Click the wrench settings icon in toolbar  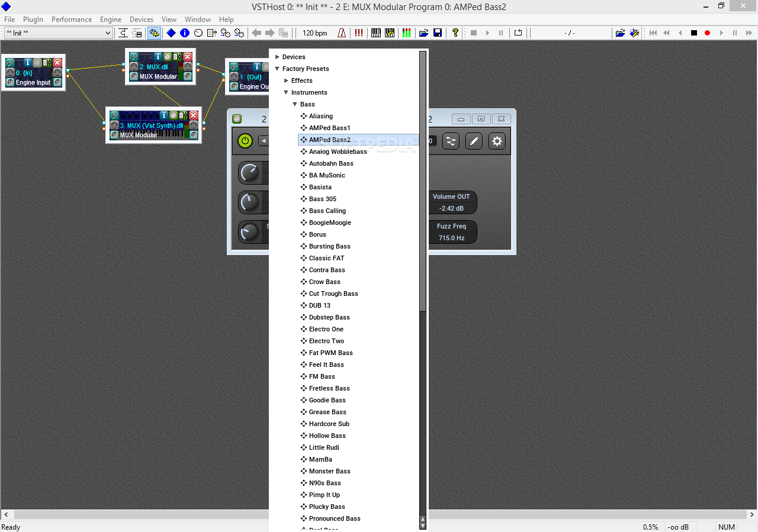tap(634, 33)
